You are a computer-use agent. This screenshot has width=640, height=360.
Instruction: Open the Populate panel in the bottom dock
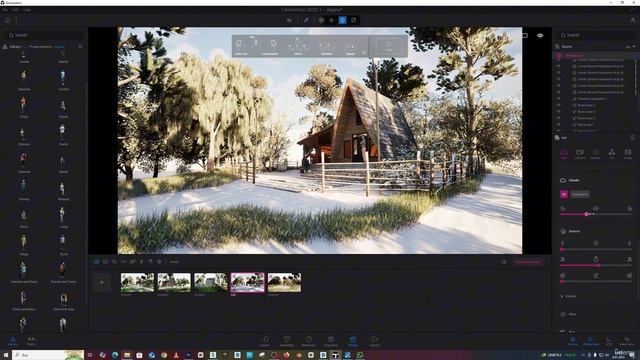(x=331, y=341)
